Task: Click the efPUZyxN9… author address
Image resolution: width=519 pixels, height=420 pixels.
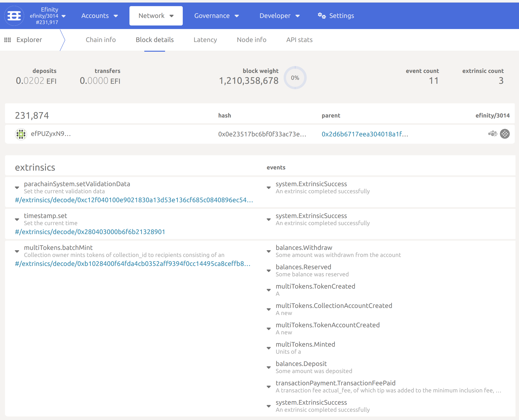Action: point(51,134)
